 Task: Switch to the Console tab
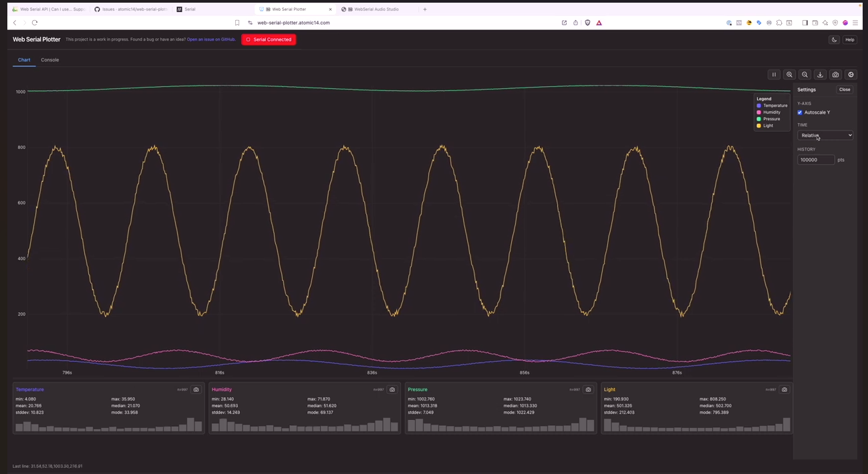click(x=50, y=60)
